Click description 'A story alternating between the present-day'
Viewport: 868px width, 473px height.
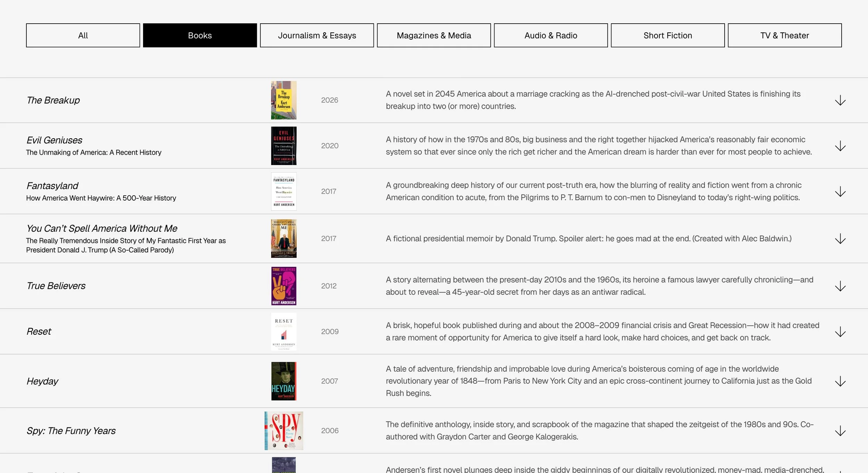pyautogui.click(x=600, y=286)
